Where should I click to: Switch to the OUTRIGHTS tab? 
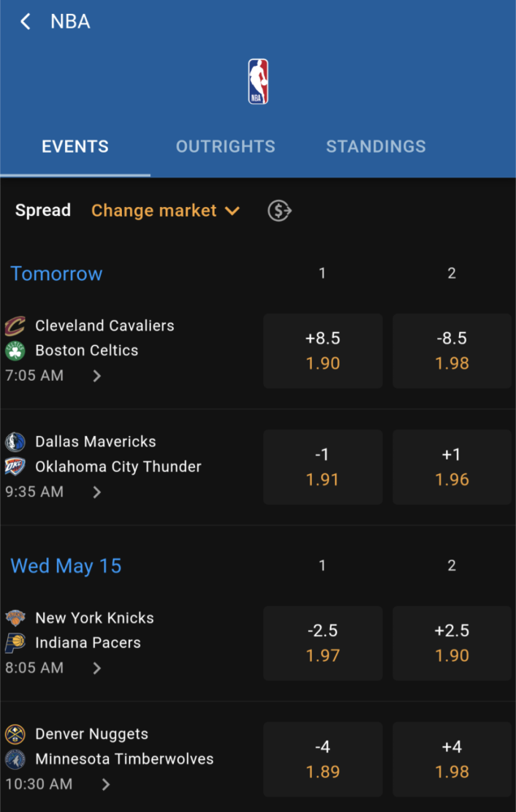pyautogui.click(x=225, y=146)
